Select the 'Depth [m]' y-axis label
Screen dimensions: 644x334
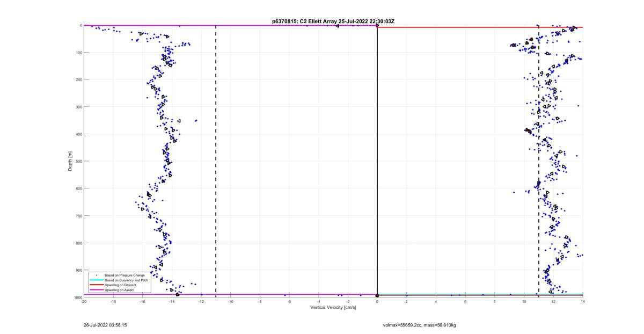(x=70, y=161)
